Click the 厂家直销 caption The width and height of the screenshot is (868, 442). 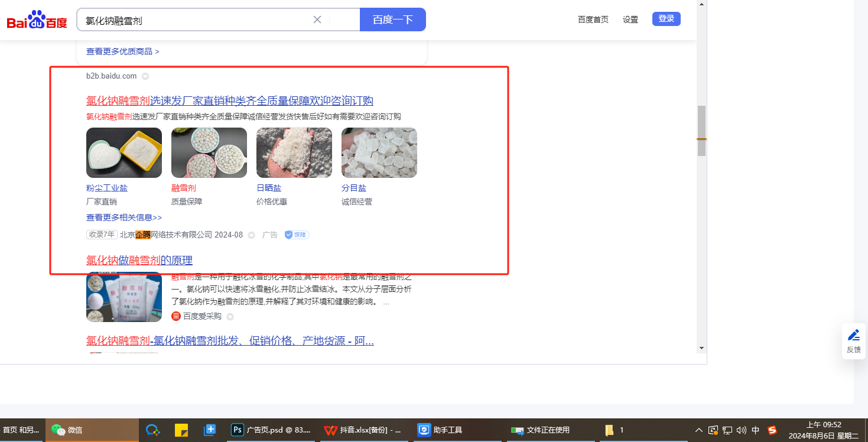[x=102, y=201]
